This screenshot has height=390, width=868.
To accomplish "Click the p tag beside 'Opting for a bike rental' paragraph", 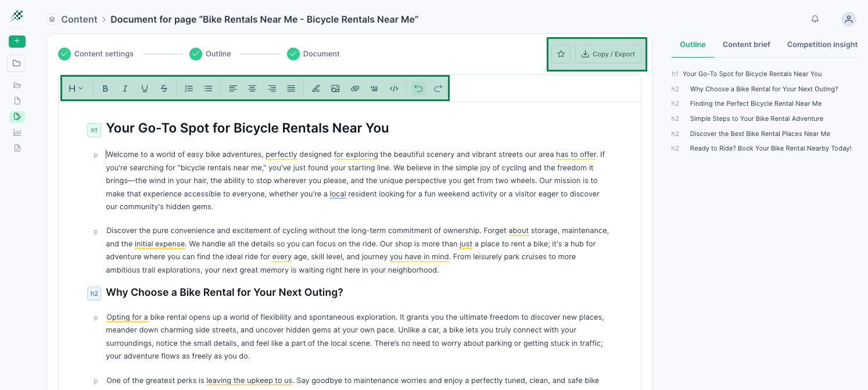I will tap(96, 318).
